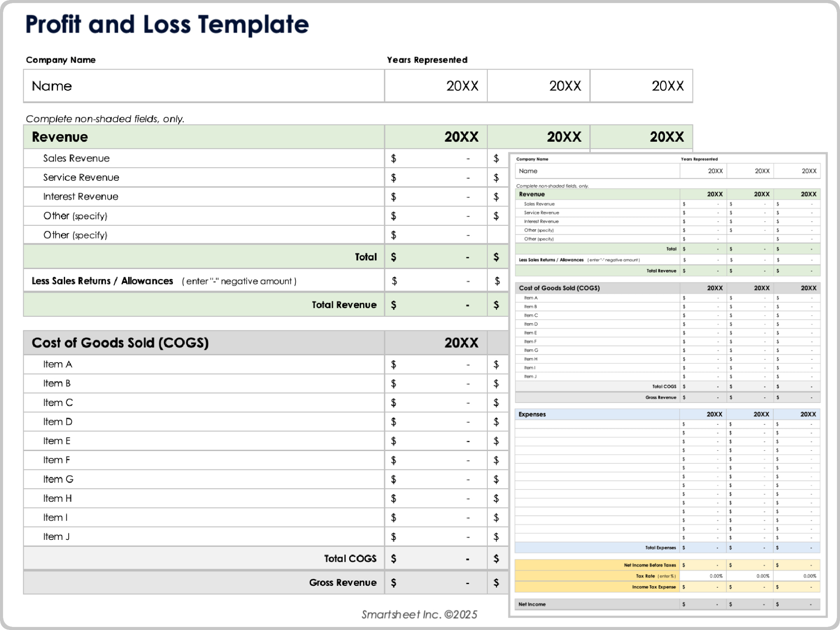Select the third Years Represented cell

[x=641, y=86]
